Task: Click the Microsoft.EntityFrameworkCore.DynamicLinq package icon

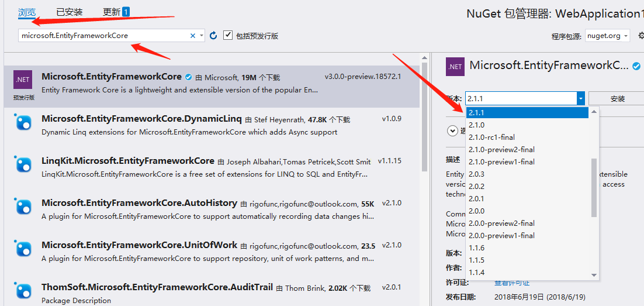Action: tap(23, 122)
